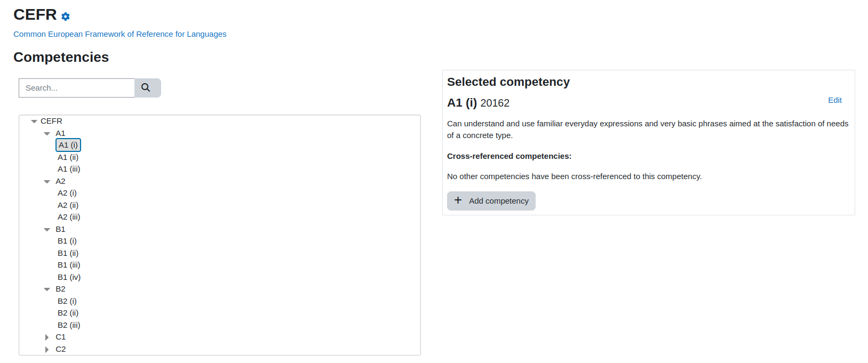Collapse the B1 branch arrow
This screenshot has height=363, width=868.
pos(47,230)
